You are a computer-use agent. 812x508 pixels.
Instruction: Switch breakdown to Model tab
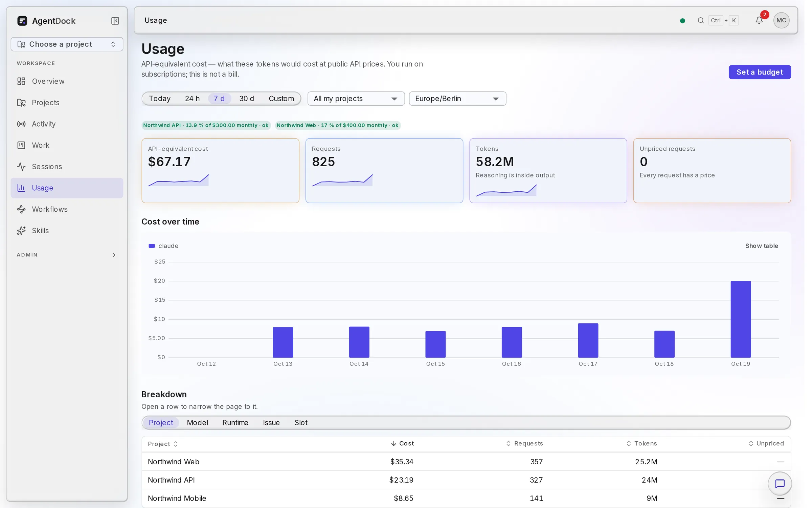pyautogui.click(x=198, y=423)
